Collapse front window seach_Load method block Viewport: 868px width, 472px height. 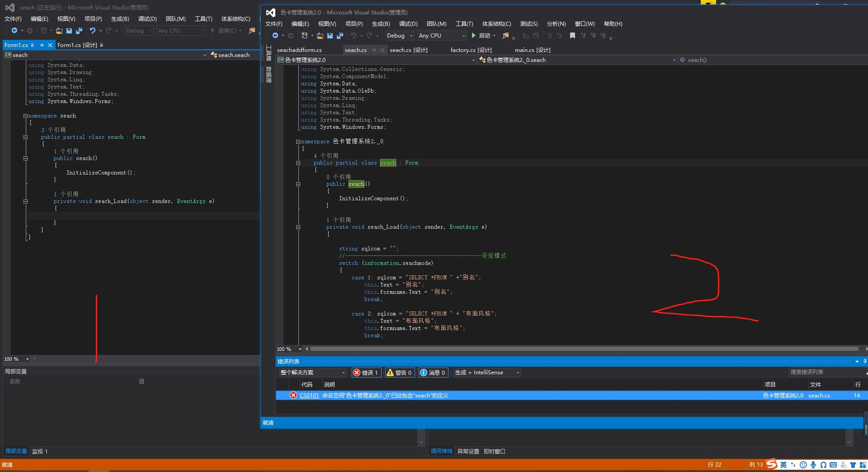tap(298, 227)
